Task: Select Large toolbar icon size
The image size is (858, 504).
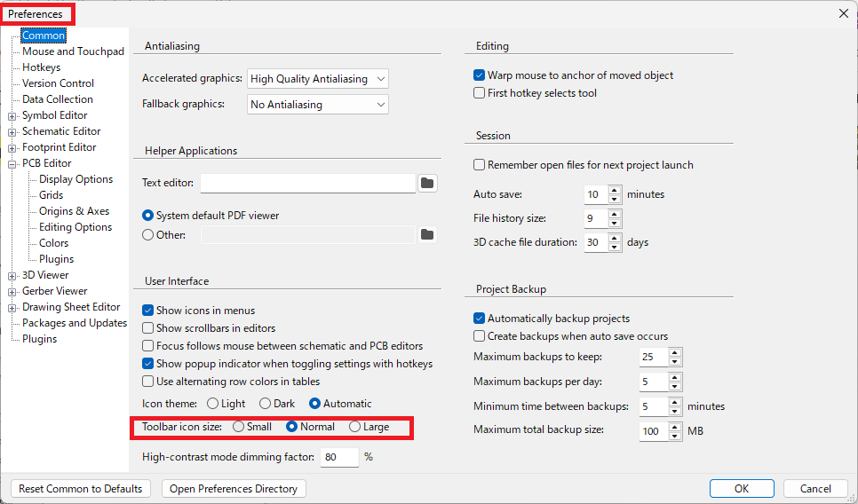Action: pos(355,427)
